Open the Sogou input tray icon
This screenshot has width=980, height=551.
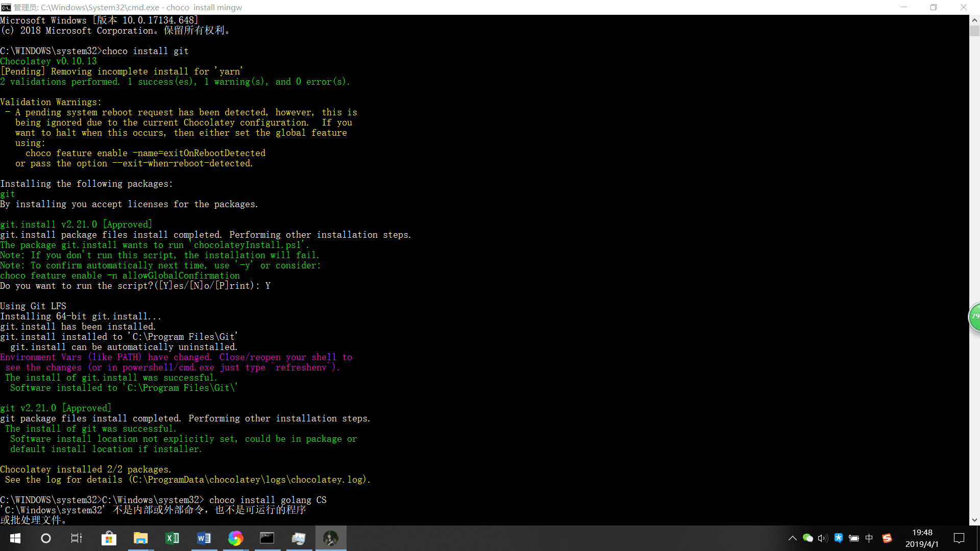click(x=887, y=538)
